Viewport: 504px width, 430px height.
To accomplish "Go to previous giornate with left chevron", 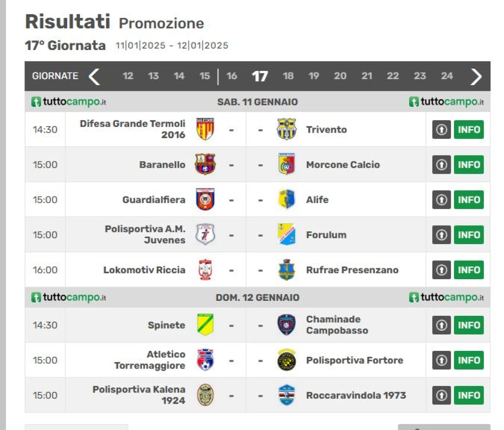I will click(x=94, y=76).
